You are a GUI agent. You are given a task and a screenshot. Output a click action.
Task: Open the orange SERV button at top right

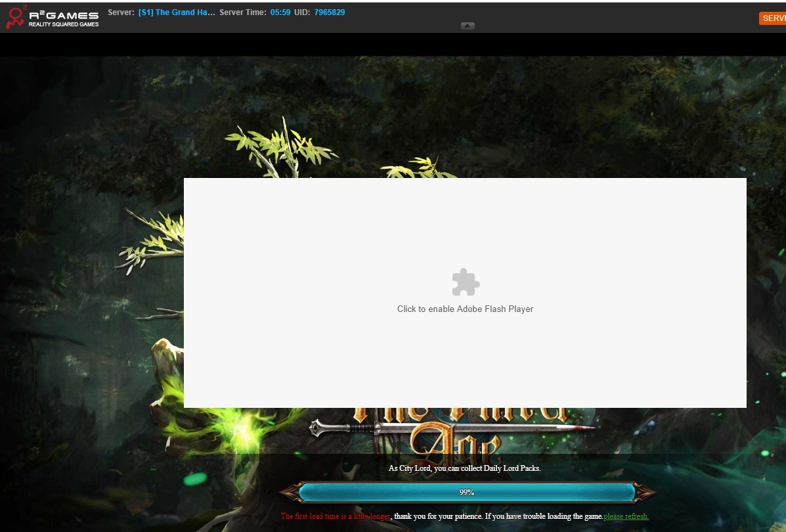point(773,18)
